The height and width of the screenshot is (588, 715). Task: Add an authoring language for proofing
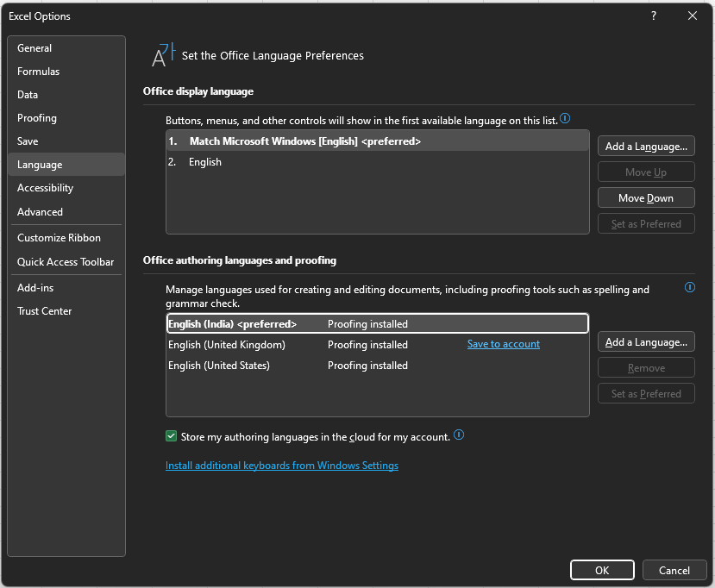tap(646, 342)
